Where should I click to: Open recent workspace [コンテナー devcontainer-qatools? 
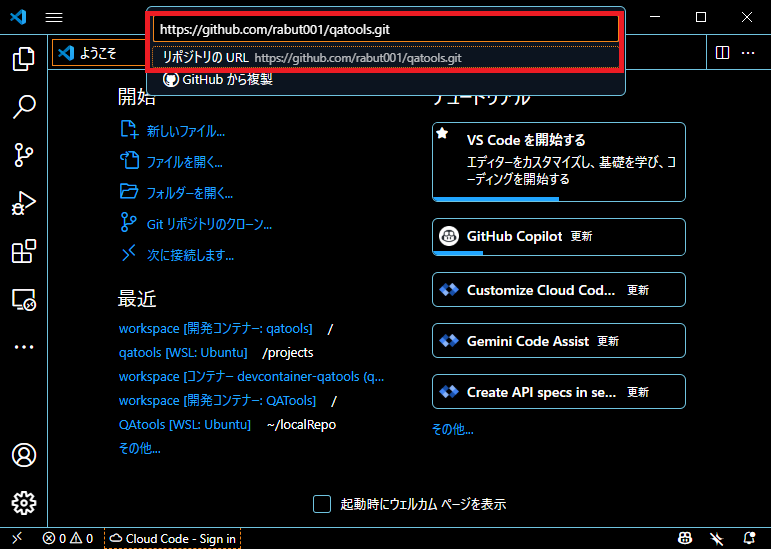pos(251,377)
